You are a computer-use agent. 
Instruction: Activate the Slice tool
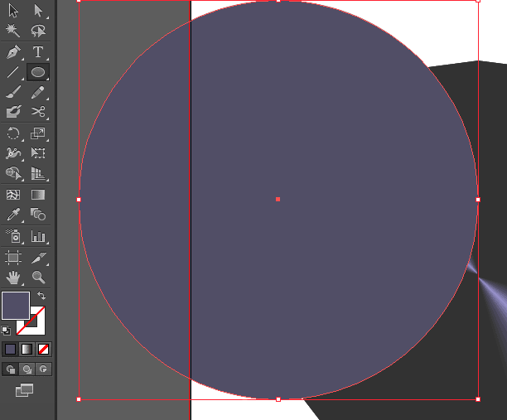(x=38, y=258)
